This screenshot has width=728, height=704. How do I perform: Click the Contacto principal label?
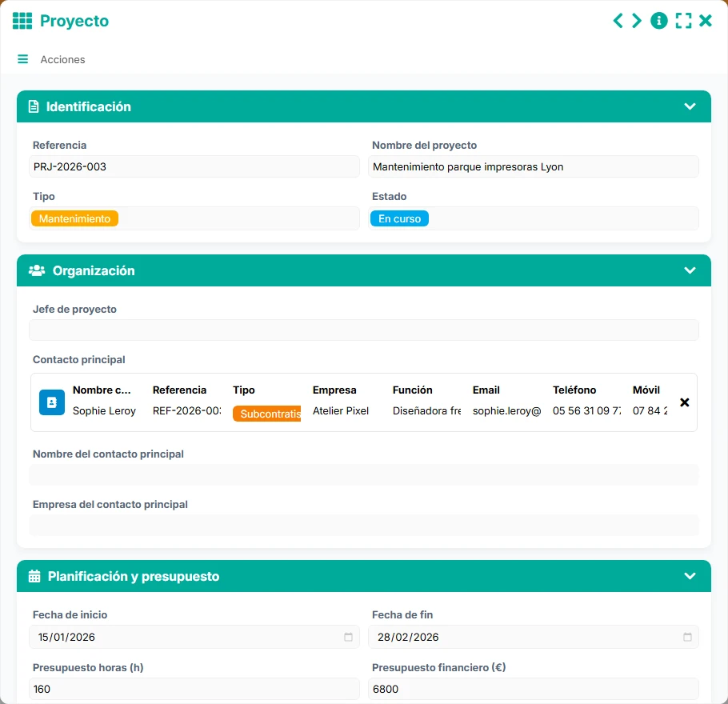pyautogui.click(x=79, y=360)
